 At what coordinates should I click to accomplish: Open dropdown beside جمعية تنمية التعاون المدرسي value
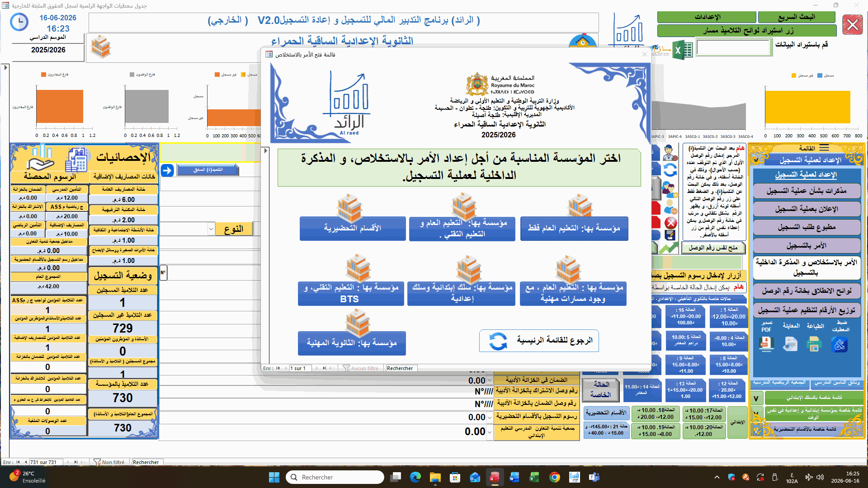(490, 432)
